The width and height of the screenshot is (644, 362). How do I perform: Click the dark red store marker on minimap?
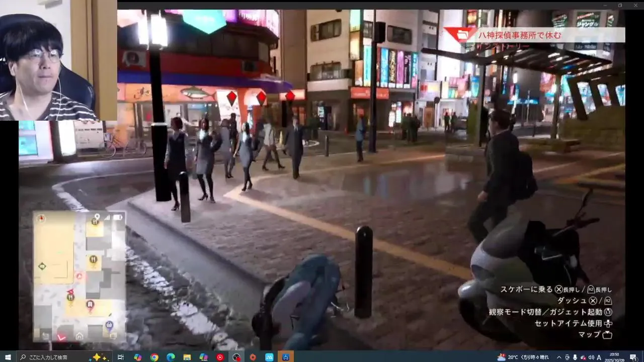(90, 304)
